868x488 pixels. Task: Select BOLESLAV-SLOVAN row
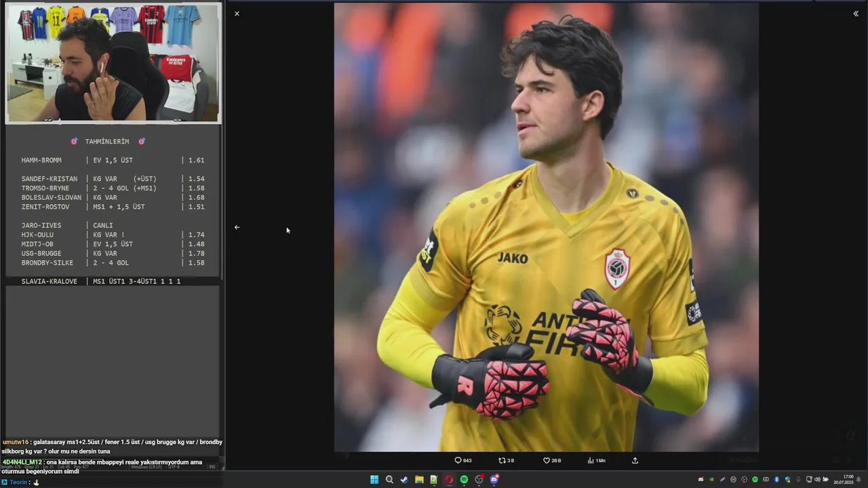pyautogui.click(x=113, y=198)
